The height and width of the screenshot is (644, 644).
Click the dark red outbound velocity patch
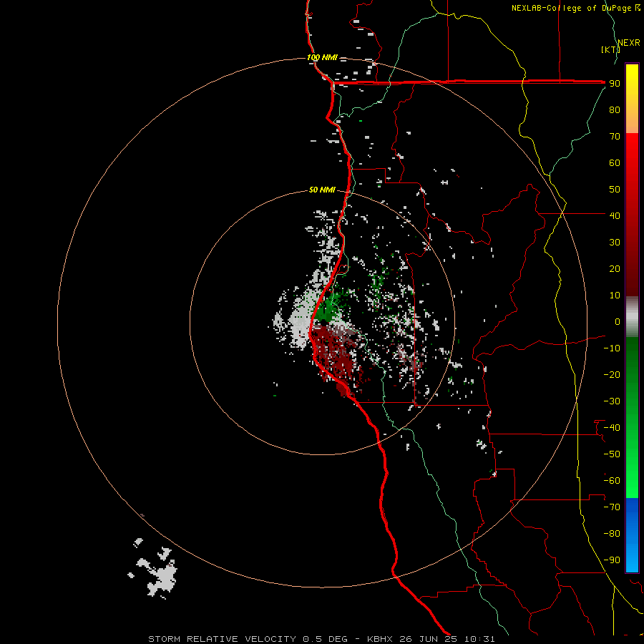337,353
